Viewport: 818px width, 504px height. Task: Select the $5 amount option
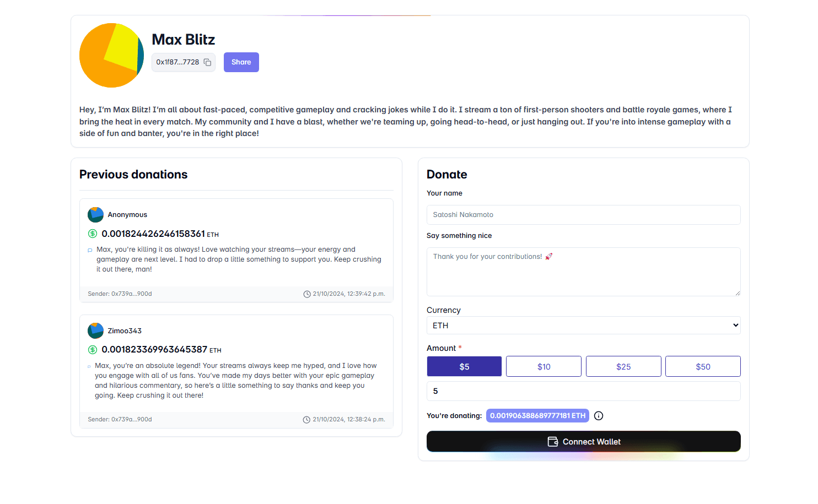[464, 366]
